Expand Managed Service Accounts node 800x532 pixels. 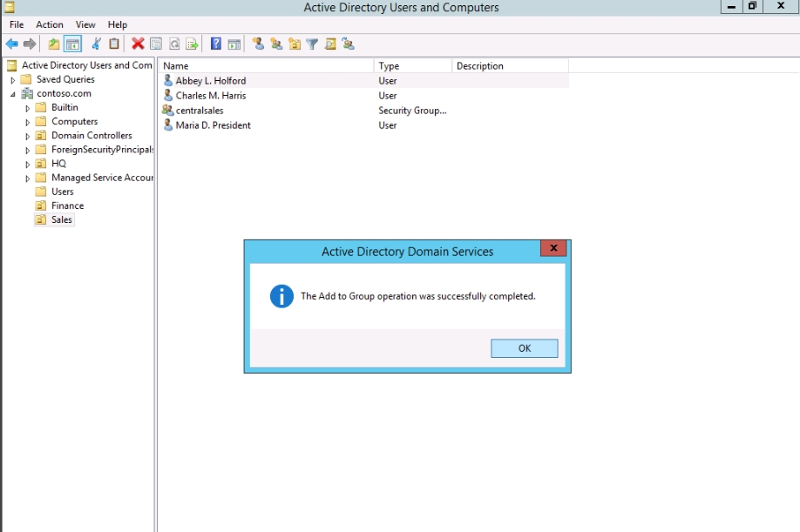(x=28, y=178)
